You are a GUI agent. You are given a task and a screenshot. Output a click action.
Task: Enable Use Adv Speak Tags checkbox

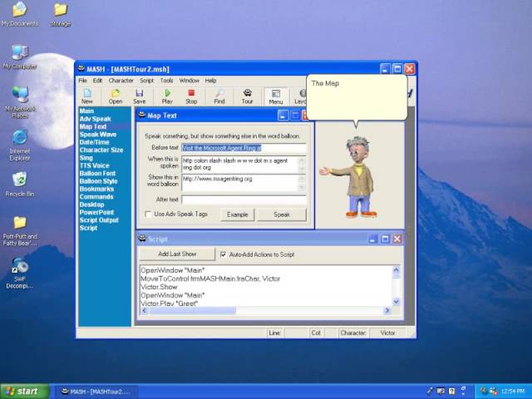pyautogui.click(x=148, y=214)
